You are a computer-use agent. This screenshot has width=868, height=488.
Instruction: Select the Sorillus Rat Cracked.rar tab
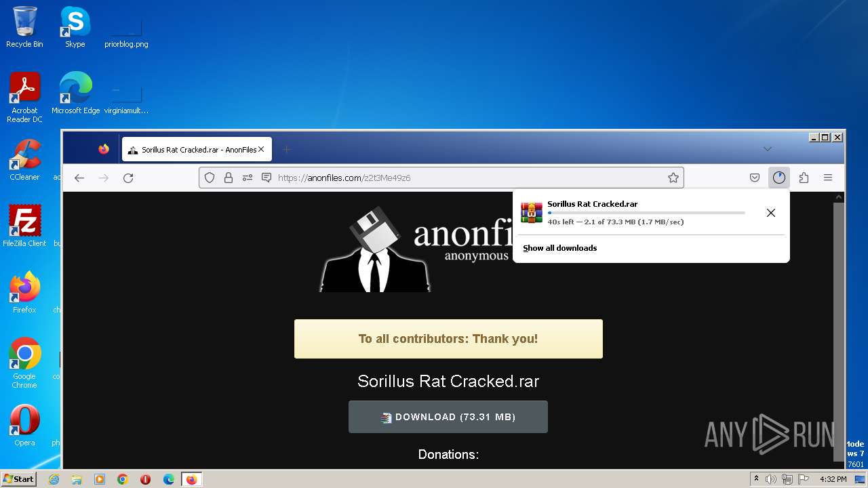click(197, 150)
